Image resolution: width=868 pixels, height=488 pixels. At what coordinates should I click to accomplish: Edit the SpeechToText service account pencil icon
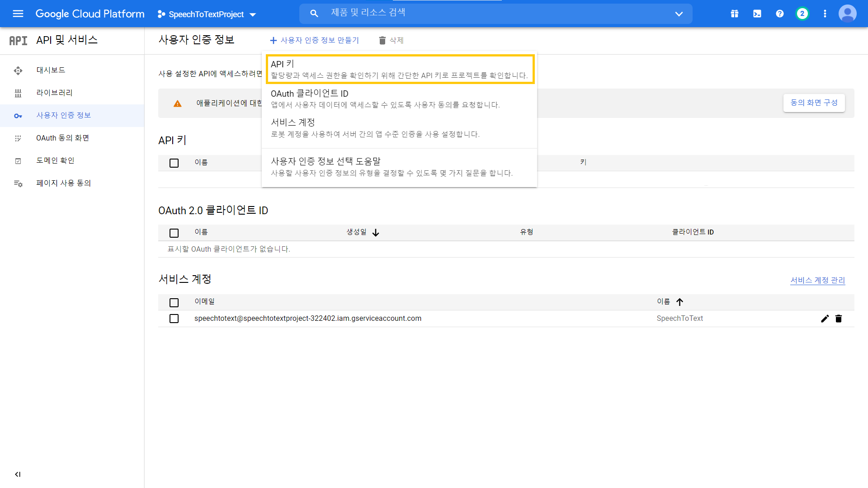[825, 319]
